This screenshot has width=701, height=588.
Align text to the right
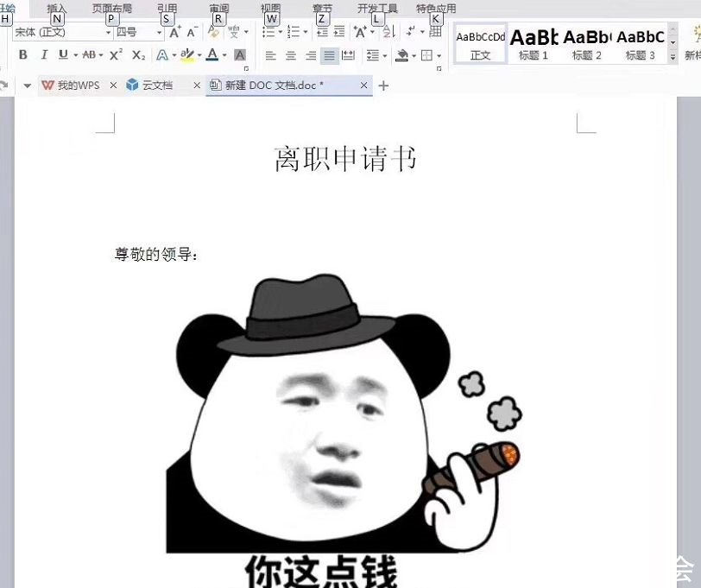coord(311,55)
